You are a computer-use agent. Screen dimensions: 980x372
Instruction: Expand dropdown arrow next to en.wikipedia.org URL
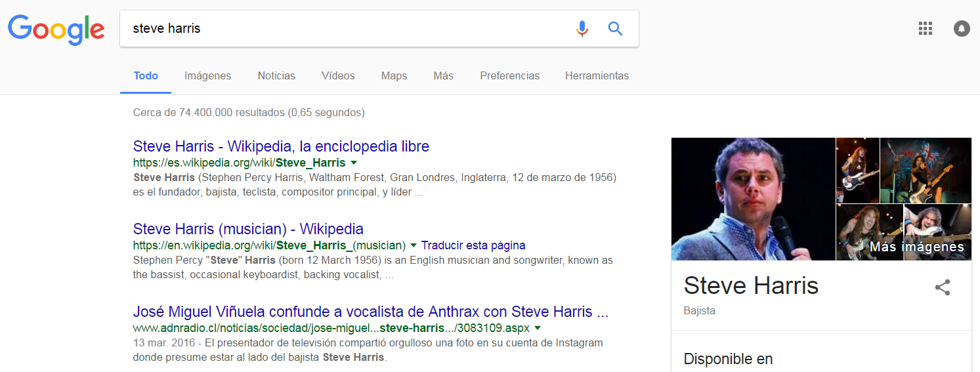[414, 245]
